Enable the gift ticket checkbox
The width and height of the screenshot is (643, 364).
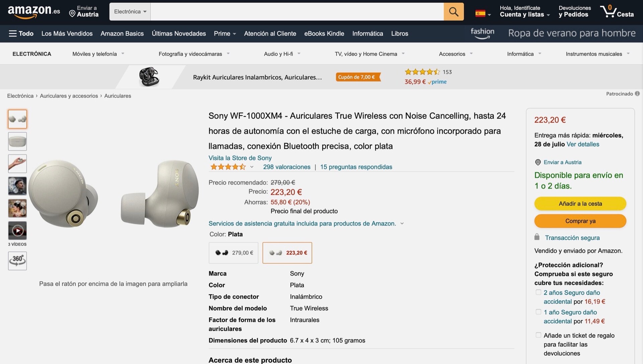[x=538, y=335]
